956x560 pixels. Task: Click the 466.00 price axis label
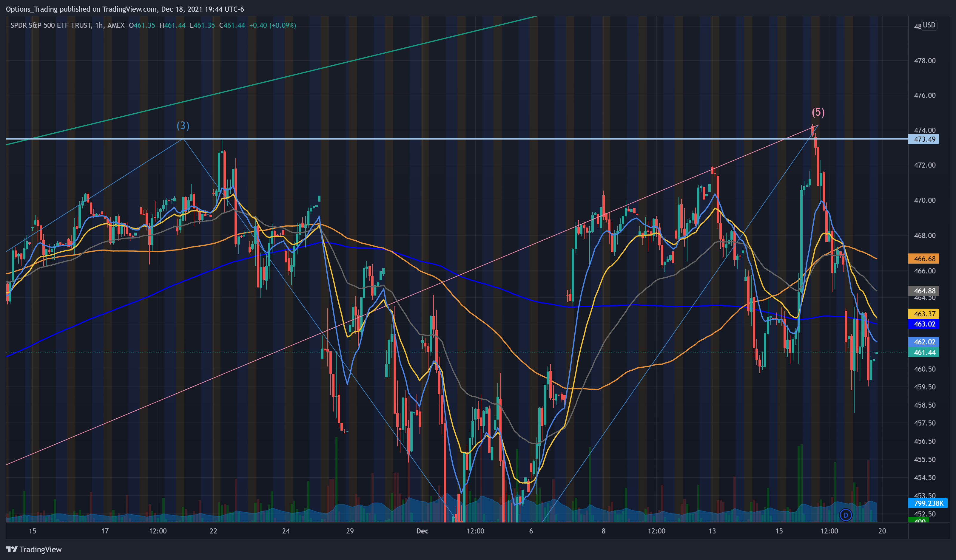[x=924, y=271]
